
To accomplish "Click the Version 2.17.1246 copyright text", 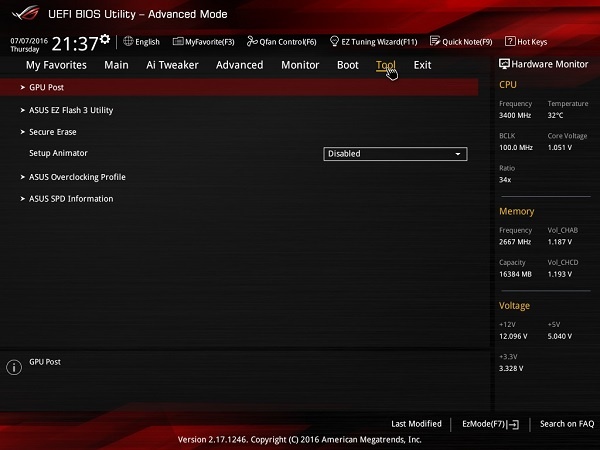I will tap(300, 440).
